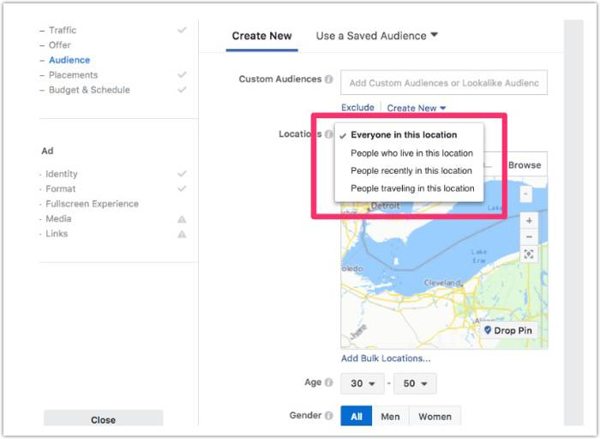Click the Links warning triangle icon

point(182,234)
